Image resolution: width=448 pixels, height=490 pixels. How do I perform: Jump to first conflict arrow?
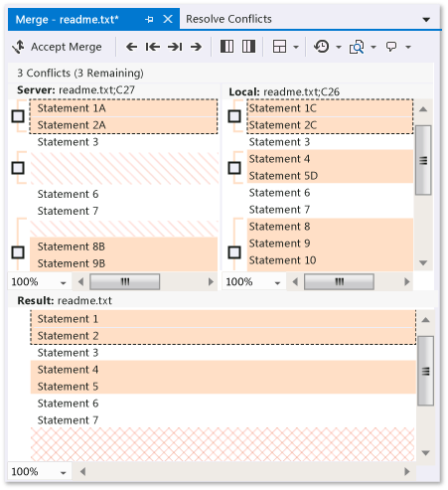point(153,47)
